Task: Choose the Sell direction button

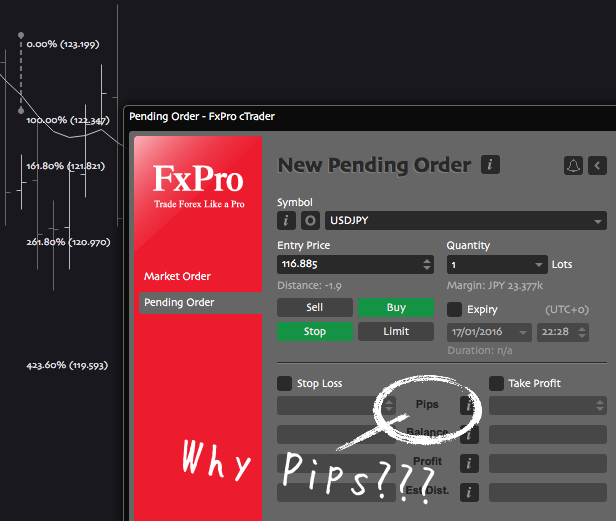Action: 315,307
